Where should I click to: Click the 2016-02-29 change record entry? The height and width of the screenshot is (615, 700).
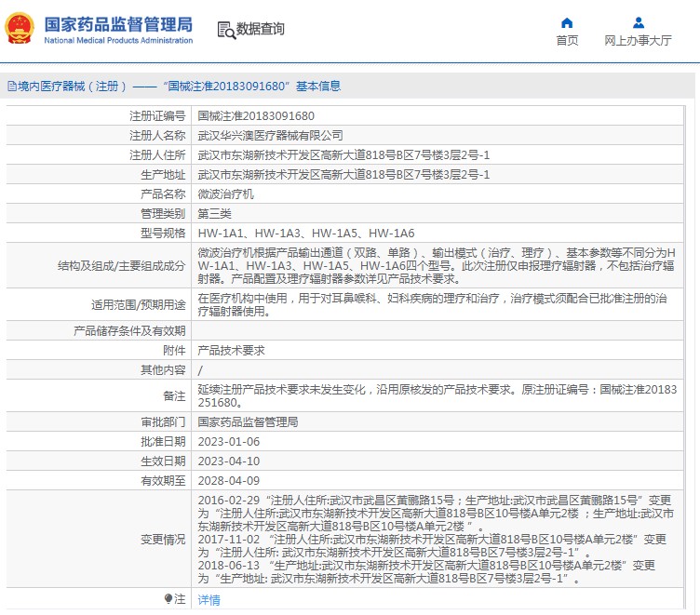tap(436, 514)
